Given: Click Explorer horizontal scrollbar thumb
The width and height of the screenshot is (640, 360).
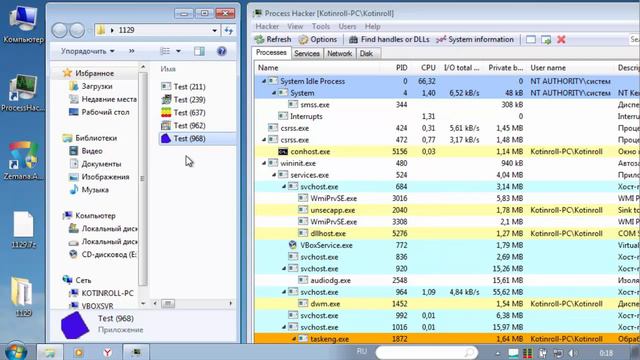Looking at the screenshot, I should (x=168, y=304).
